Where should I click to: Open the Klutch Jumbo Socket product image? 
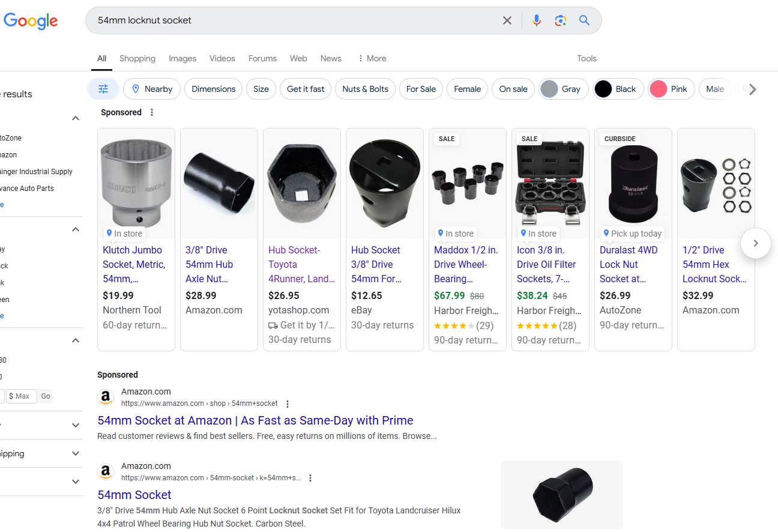[136, 183]
